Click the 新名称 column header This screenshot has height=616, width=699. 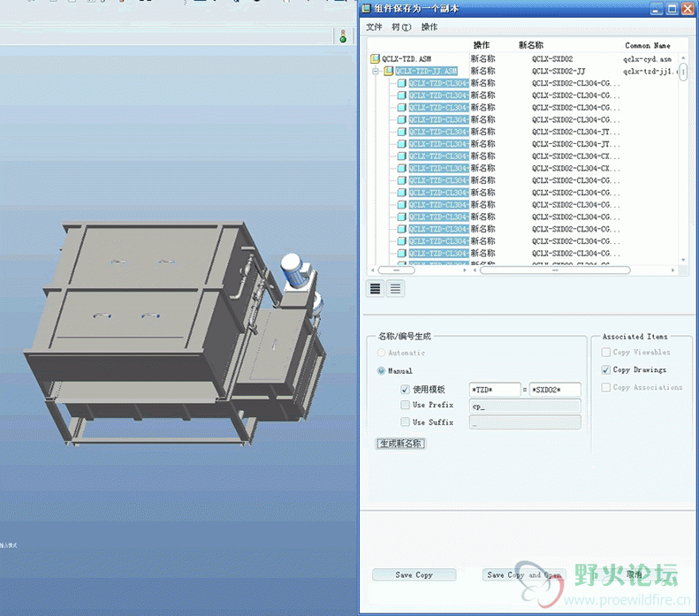click(x=530, y=45)
